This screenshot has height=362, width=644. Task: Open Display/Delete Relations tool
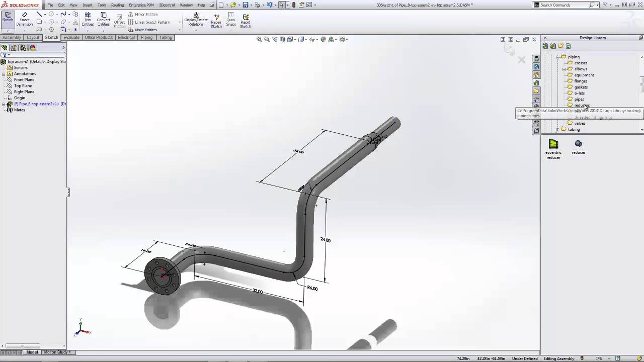coord(196,19)
